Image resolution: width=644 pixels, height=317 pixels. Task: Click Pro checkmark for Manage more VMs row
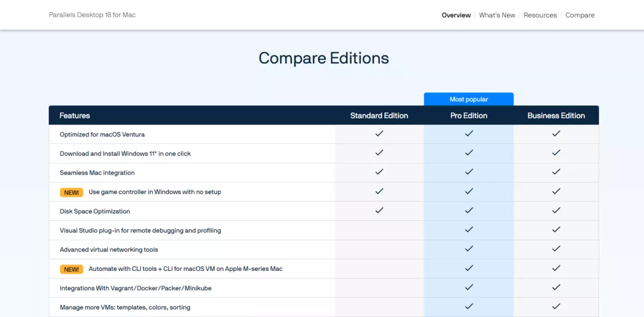point(469,306)
